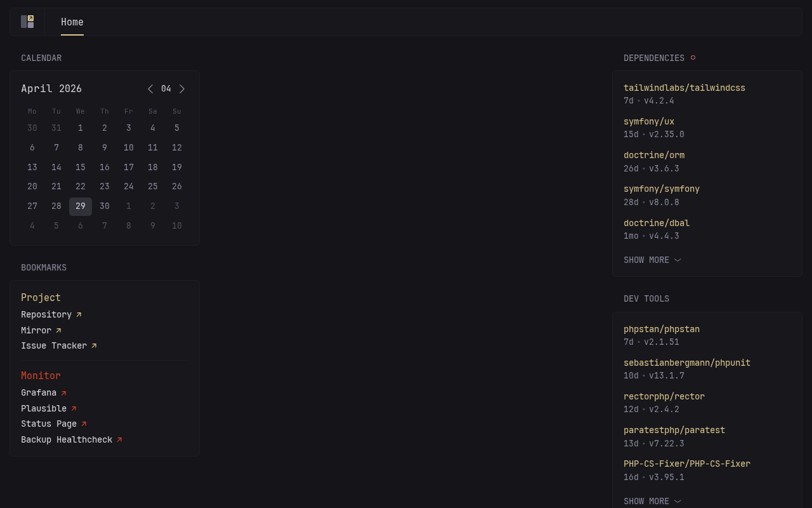Click version v4.4.3 under doctrine/dbal
The image size is (812, 508).
(x=664, y=236)
